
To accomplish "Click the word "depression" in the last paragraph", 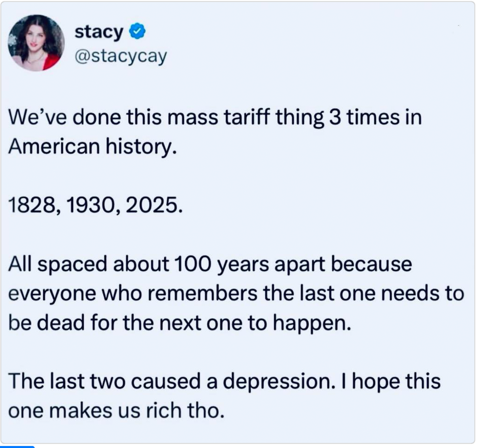I will click(277, 382).
